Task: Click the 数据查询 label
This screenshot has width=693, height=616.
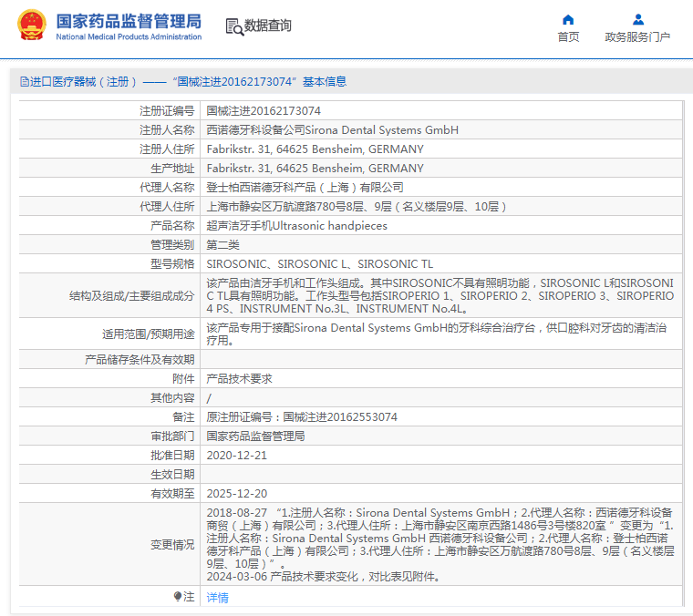Action: [268, 26]
